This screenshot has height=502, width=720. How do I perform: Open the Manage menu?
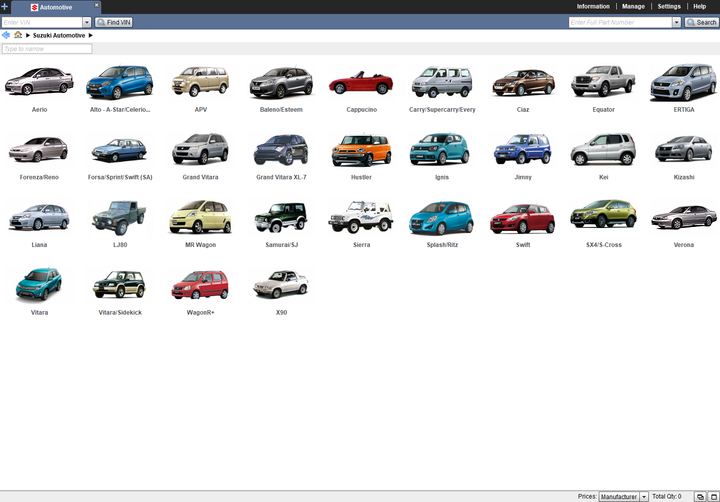tap(633, 6)
